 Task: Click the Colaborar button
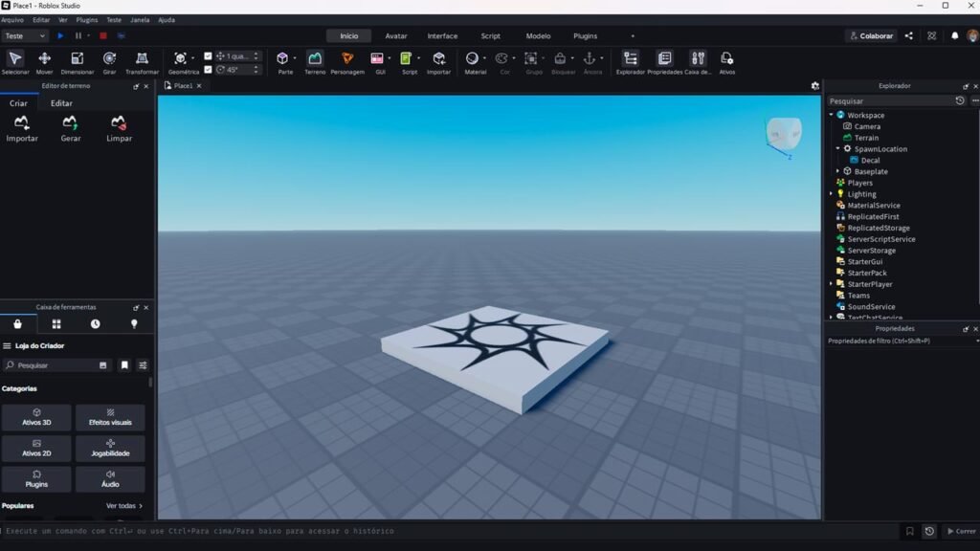(x=871, y=35)
